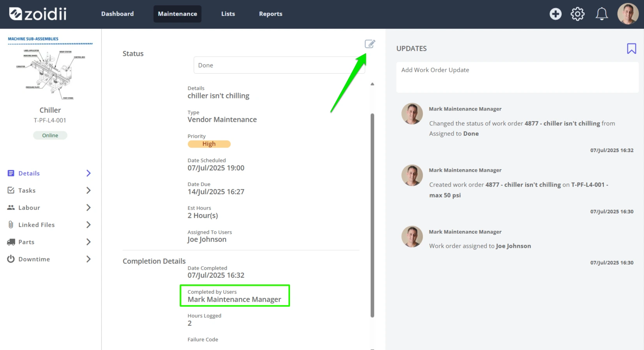Click Completed by Mark Maintenance Manager value

pos(234,300)
